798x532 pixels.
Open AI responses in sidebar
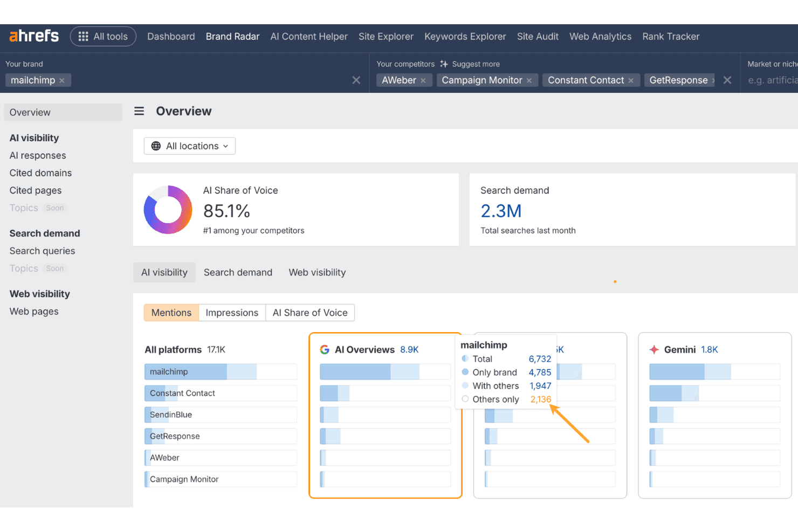[38, 155]
